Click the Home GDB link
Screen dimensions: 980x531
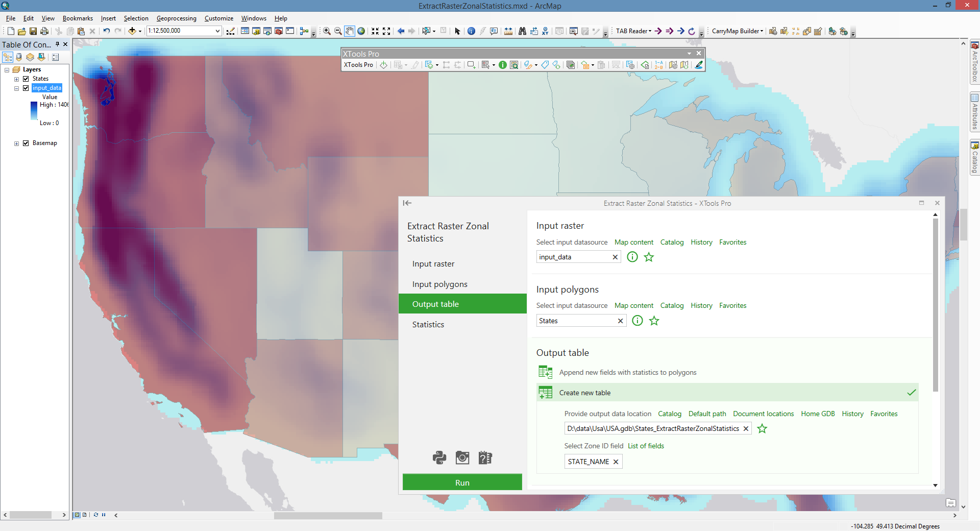pyautogui.click(x=818, y=414)
